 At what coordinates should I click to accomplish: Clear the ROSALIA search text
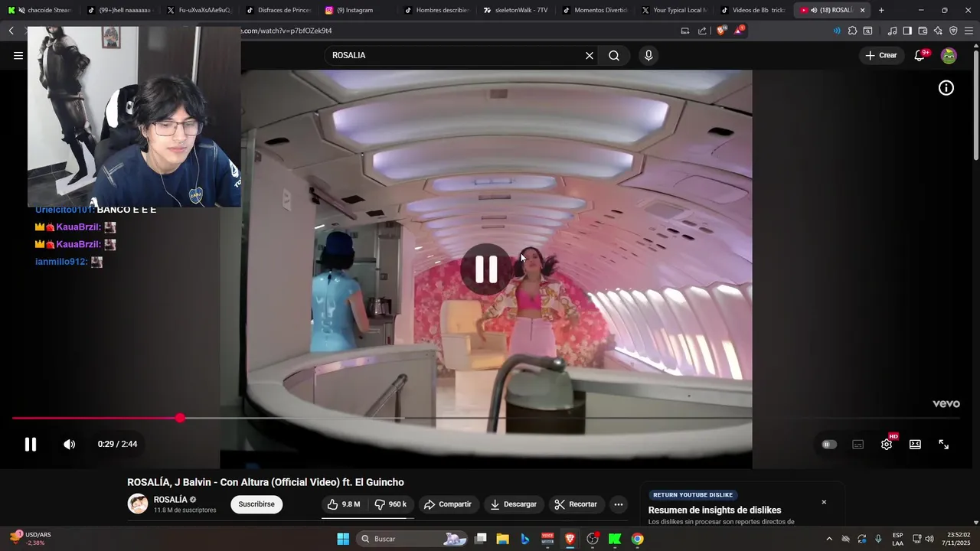point(590,55)
